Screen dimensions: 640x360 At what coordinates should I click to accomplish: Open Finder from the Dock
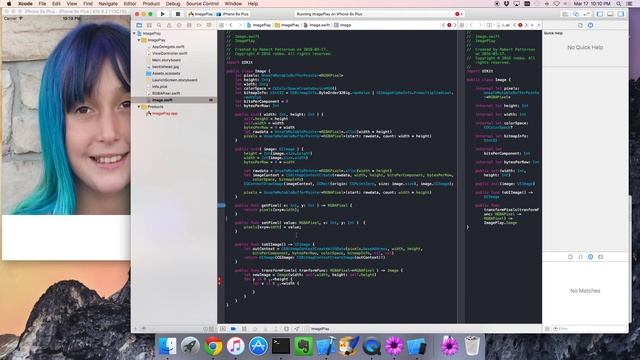(x=167, y=347)
